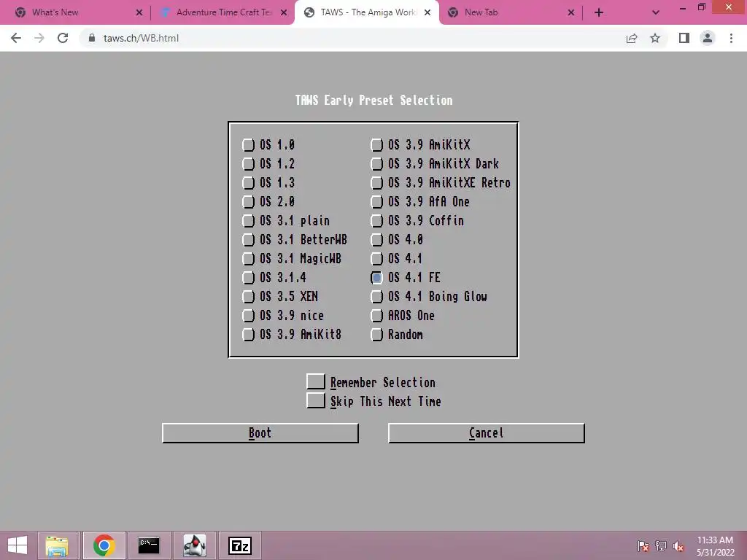
Task: Select OS 3.1 MagicWB preset
Action: click(x=248, y=259)
